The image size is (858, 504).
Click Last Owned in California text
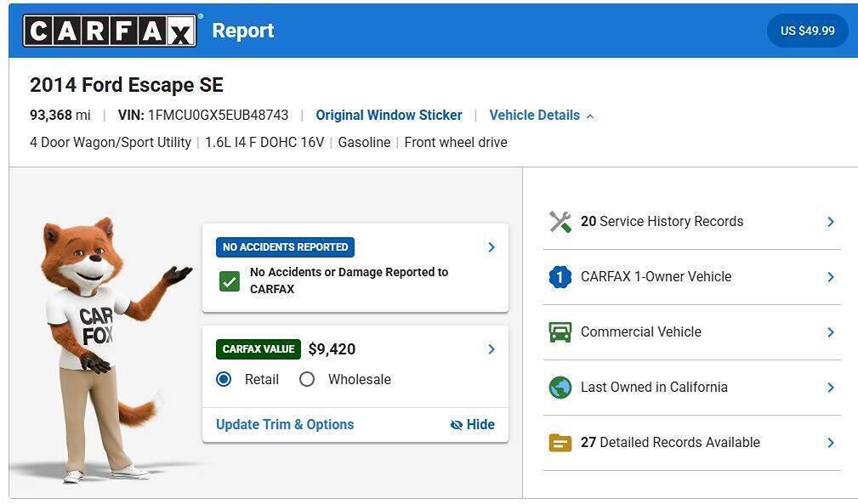tap(654, 387)
